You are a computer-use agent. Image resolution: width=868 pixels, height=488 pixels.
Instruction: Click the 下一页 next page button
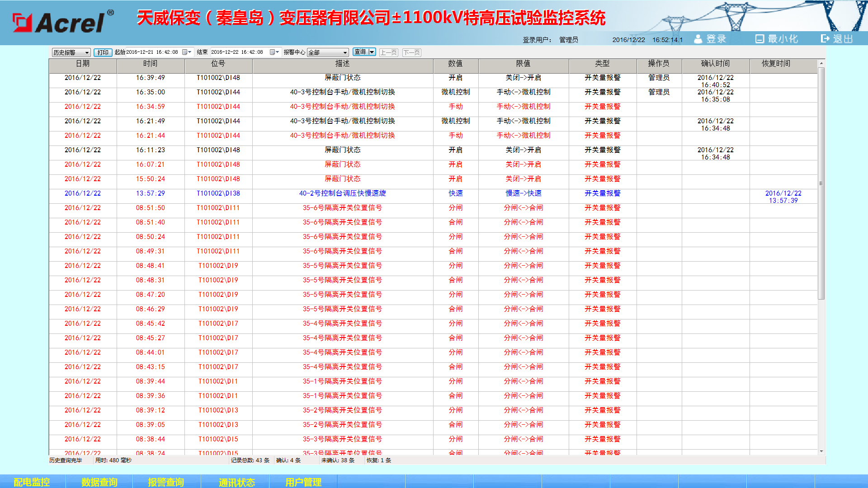(411, 52)
